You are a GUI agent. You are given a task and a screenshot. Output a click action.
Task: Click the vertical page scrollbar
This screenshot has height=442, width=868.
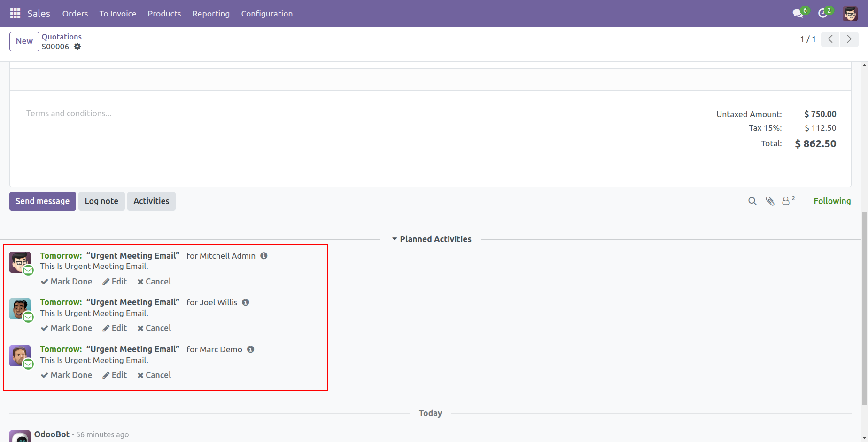(864, 308)
